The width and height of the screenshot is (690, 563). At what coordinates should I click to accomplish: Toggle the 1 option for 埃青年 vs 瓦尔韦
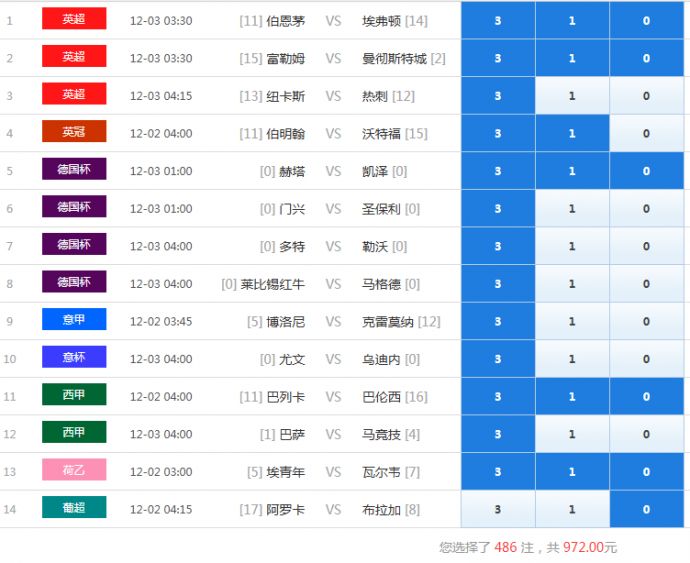tap(572, 472)
